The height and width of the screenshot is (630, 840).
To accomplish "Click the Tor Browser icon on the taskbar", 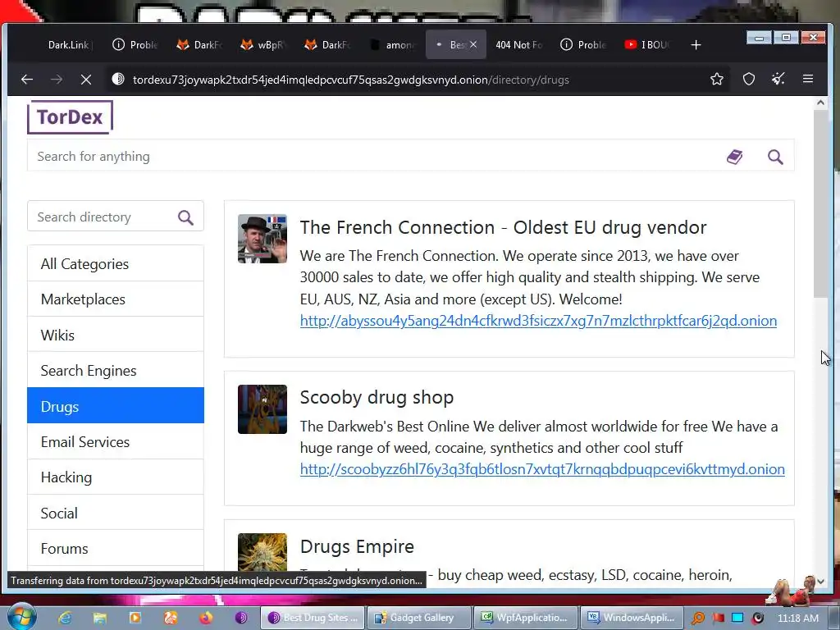I will point(241,618).
